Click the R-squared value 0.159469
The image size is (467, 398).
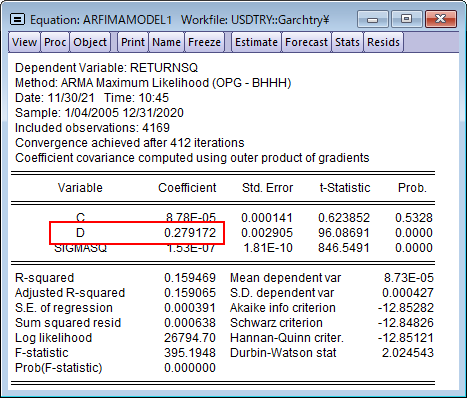click(x=190, y=278)
